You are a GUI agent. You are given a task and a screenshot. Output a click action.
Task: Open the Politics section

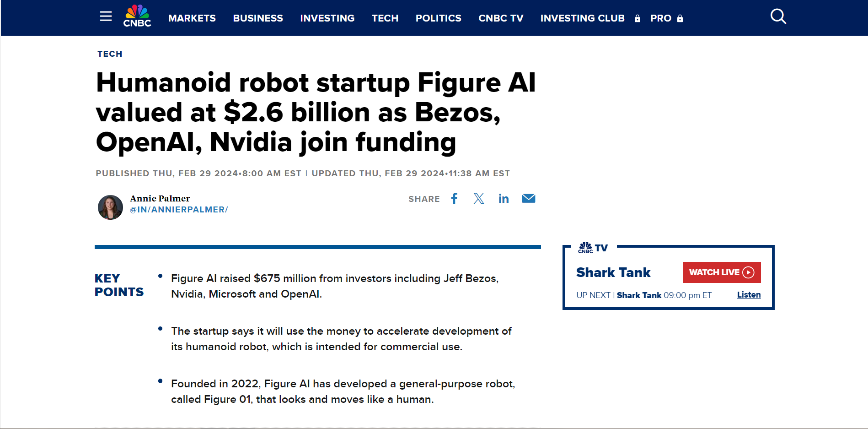click(438, 18)
